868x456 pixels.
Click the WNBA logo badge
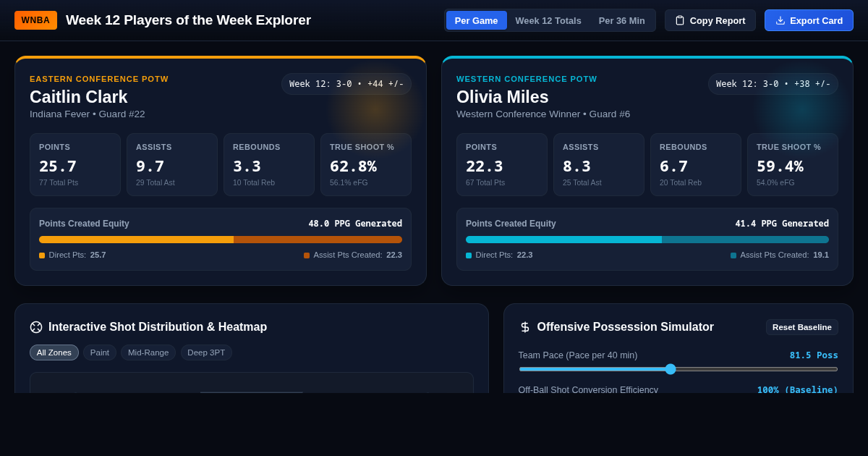pos(35,20)
